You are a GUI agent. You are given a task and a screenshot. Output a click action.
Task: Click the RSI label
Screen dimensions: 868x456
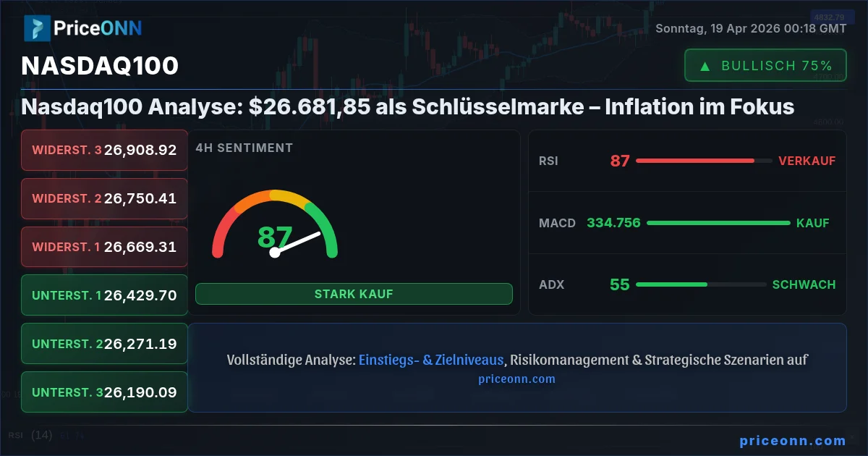[549, 161]
